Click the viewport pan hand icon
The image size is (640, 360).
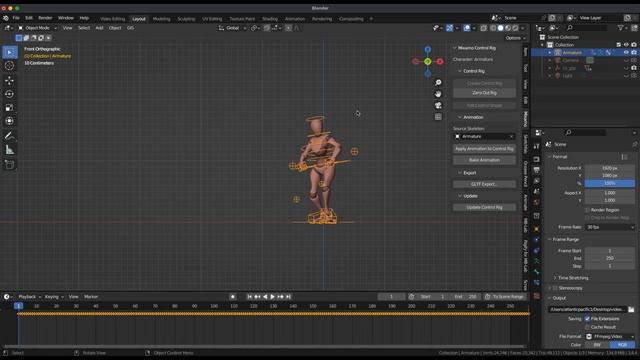(438, 94)
